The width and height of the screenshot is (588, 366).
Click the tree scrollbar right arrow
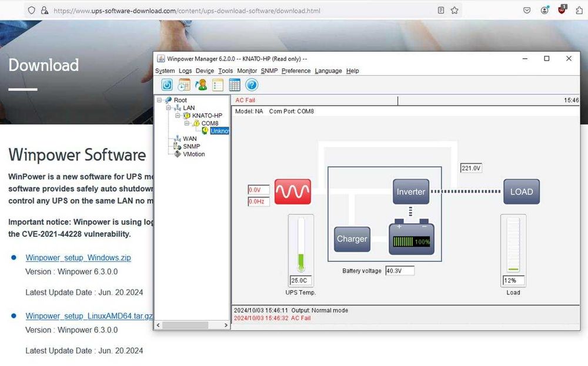226,325
